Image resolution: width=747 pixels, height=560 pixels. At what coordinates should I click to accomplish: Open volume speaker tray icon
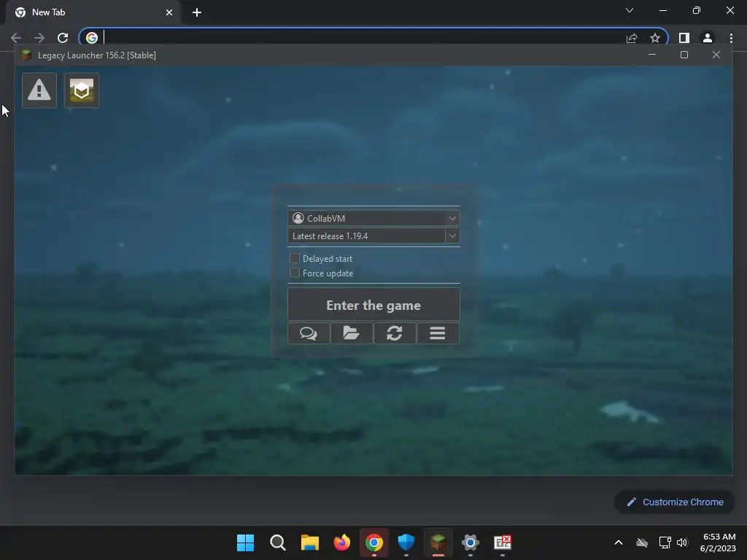(682, 542)
